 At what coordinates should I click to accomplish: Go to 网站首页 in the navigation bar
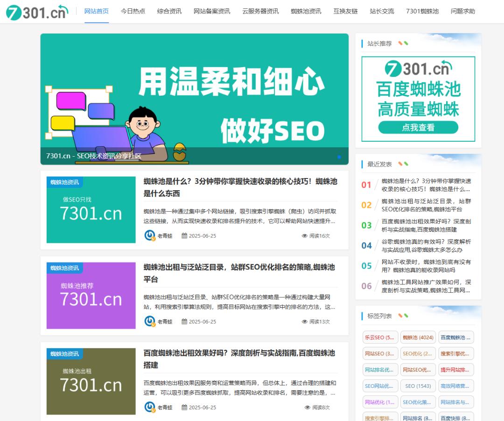point(97,11)
